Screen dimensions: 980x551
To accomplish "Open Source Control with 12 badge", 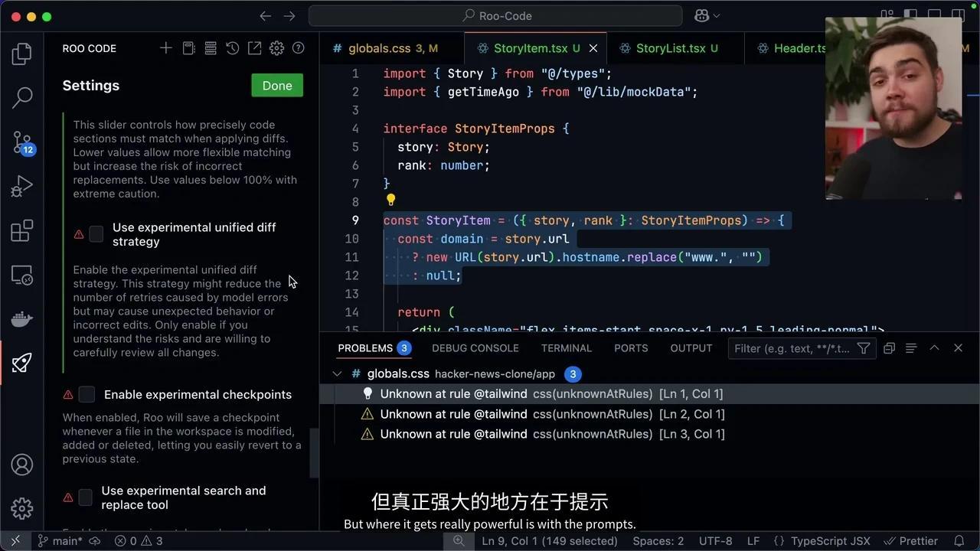I will [22, 142].
